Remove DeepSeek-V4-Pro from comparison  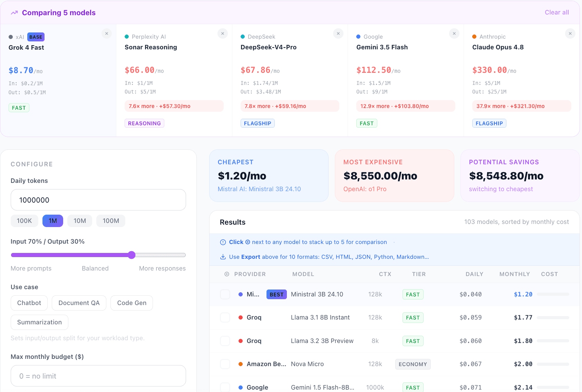pos(338,33)
